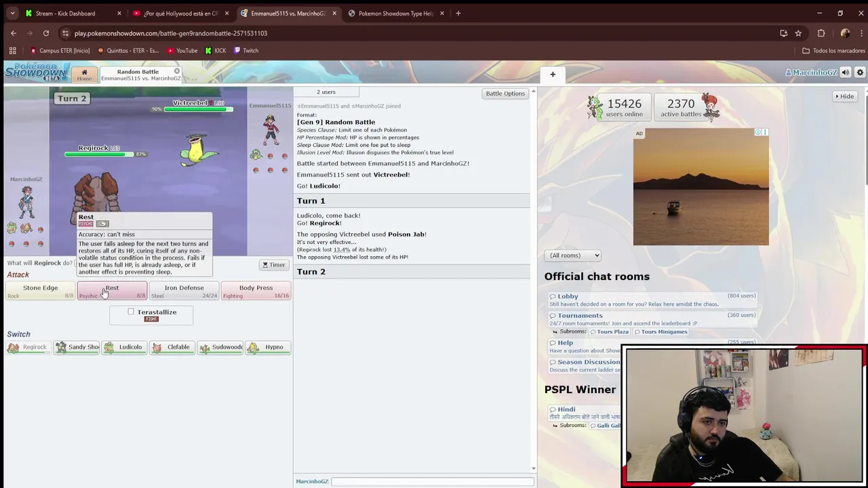Open the YouTube bookmark

(x=182, y=51)
